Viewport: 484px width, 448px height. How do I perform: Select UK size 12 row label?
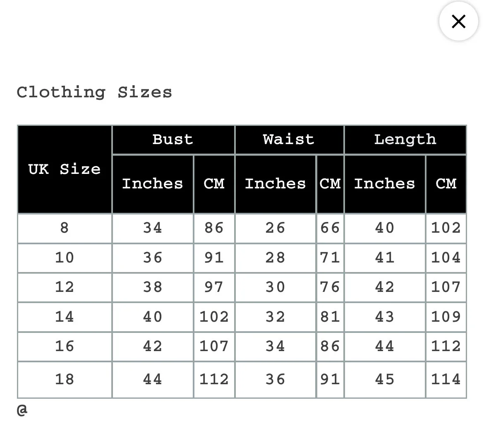click(65, 287)
